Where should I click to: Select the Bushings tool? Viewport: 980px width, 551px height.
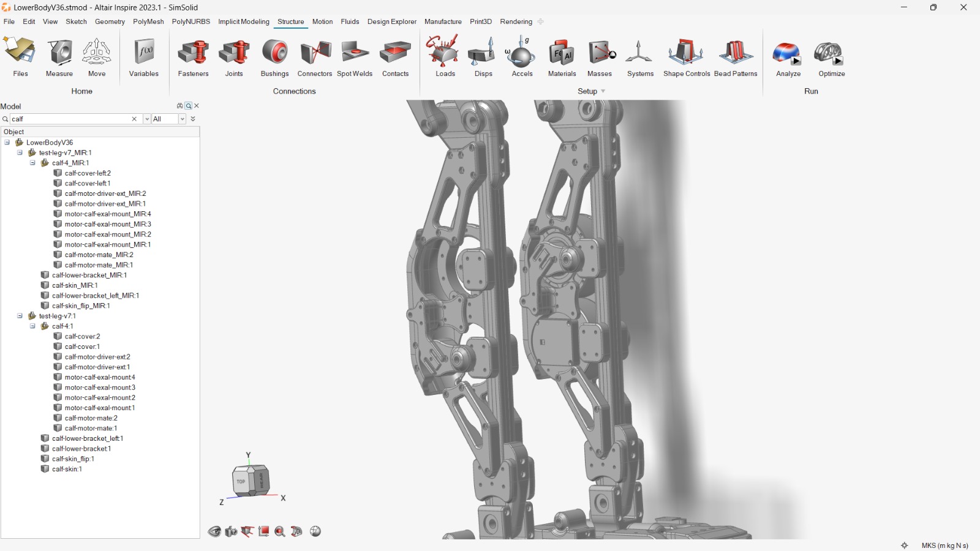click(274, 54)
